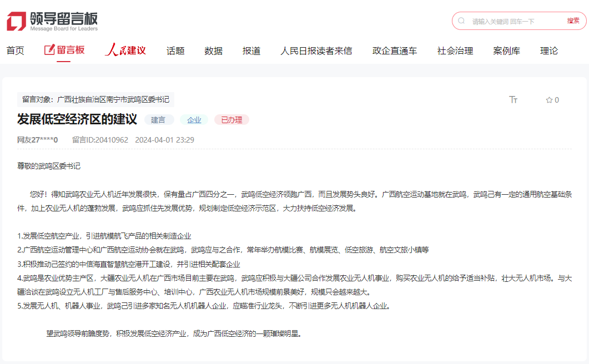
Task: Open the 理论 navigation item
Action: click(x=548, y=50)
